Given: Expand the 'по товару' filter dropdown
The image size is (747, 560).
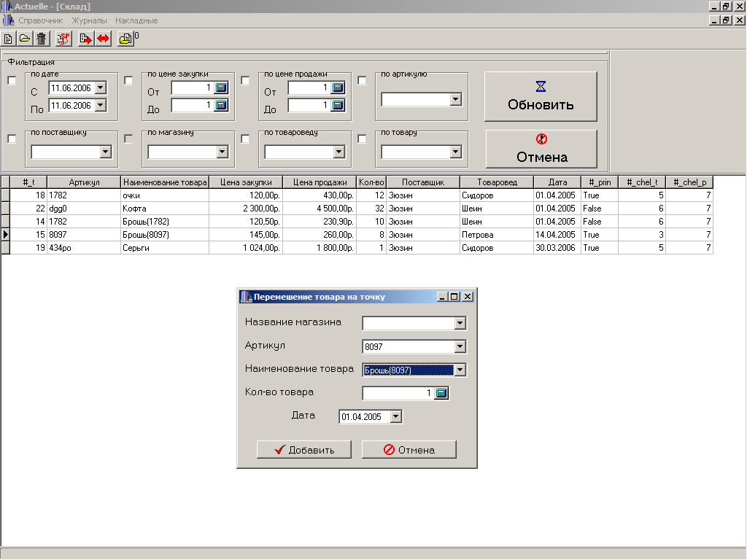Looking at the screenshot, I should click(456, 152).
